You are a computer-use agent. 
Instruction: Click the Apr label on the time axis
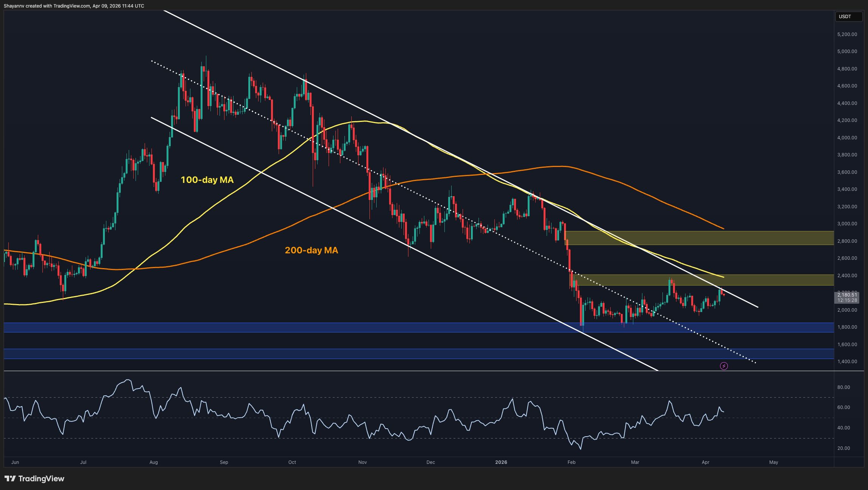706,462
